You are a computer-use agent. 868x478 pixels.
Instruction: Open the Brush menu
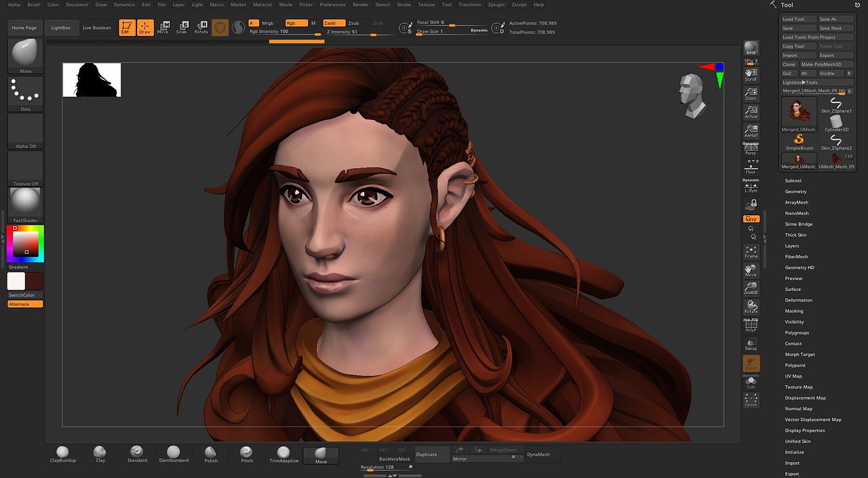coord(34,5)
